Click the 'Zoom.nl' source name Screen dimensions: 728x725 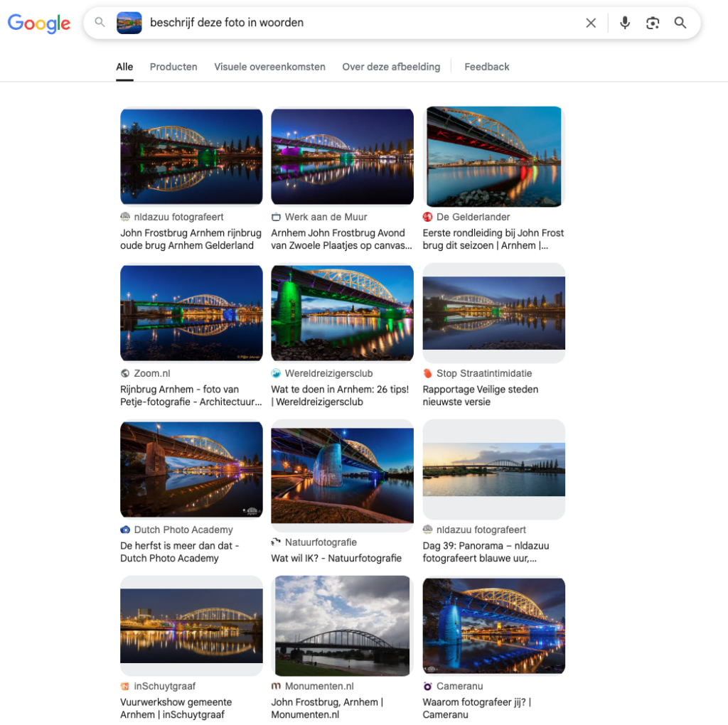pos(152,373)
